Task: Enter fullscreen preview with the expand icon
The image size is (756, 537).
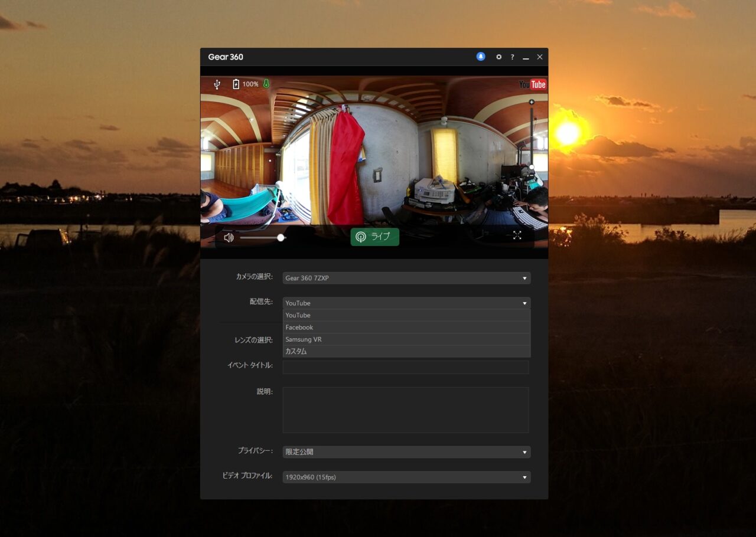Action: point(517,235)
